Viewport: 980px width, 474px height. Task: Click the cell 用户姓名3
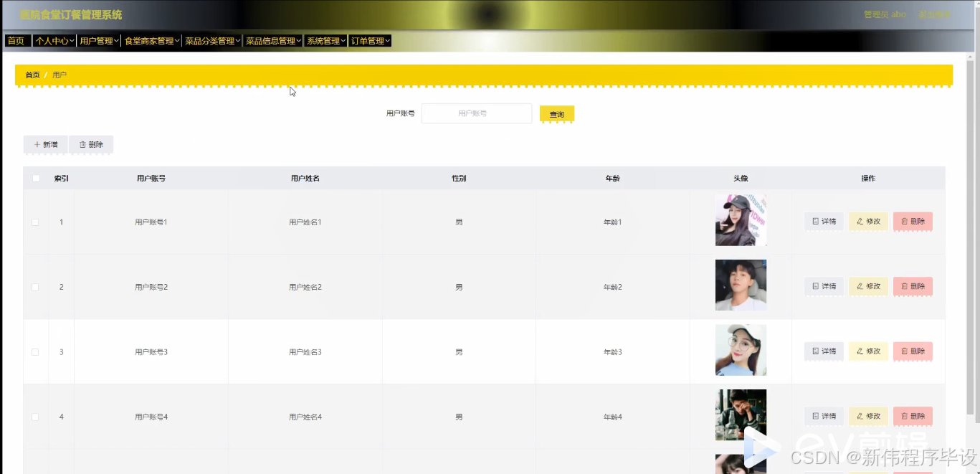click(x=305, y=352)
